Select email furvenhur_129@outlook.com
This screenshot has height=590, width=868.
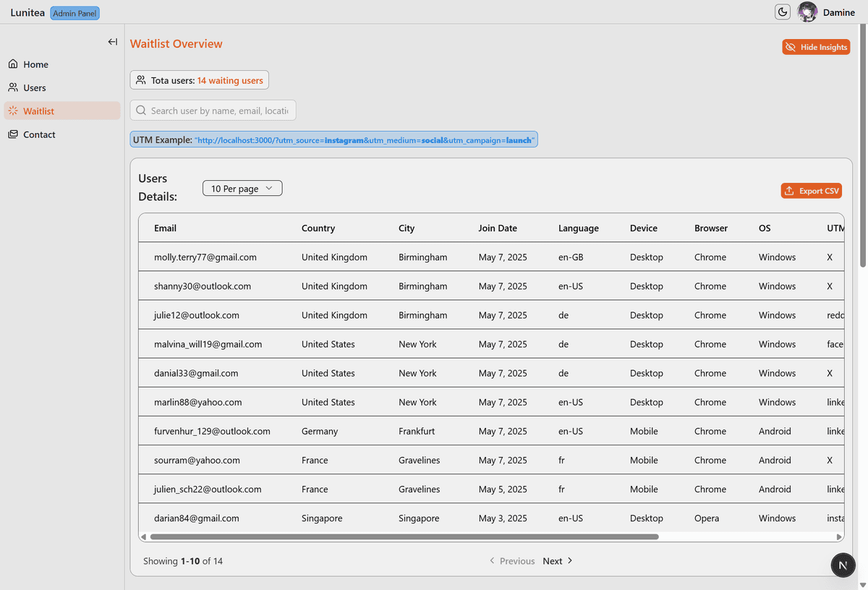[212, 431]
